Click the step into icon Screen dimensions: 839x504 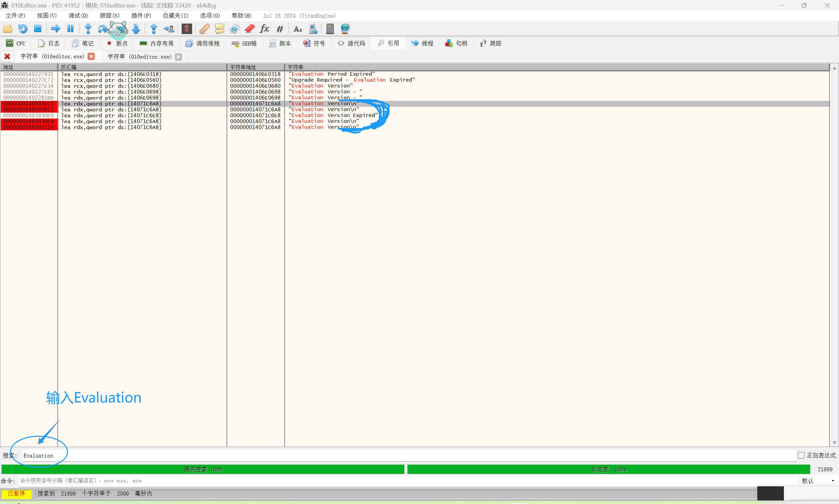88,29
